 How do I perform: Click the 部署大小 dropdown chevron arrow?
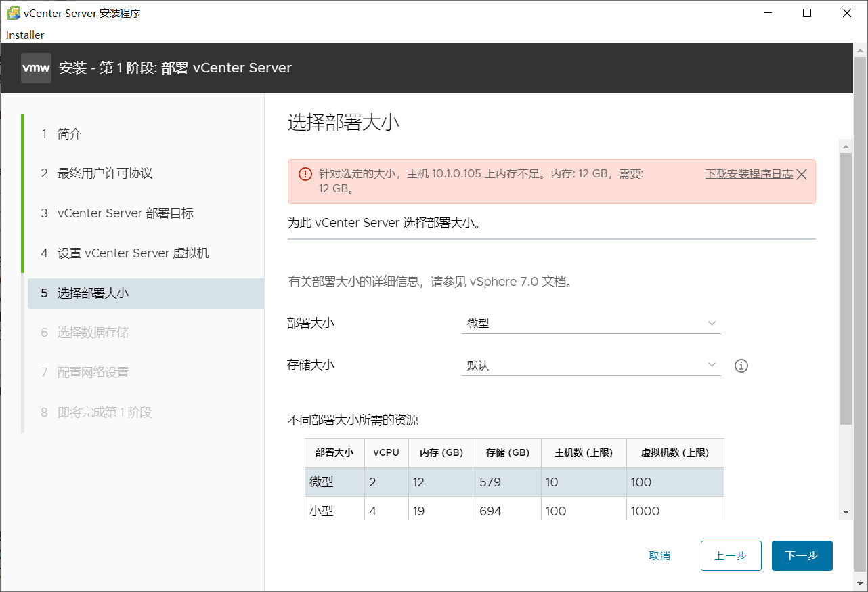[x=712, y=323]
